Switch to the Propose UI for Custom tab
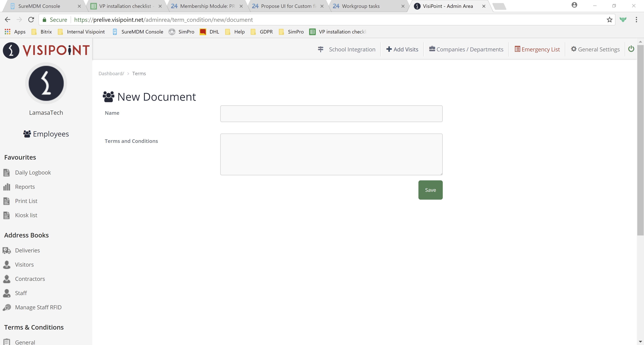Screen dimensions: 644x345 pos(288,6)
